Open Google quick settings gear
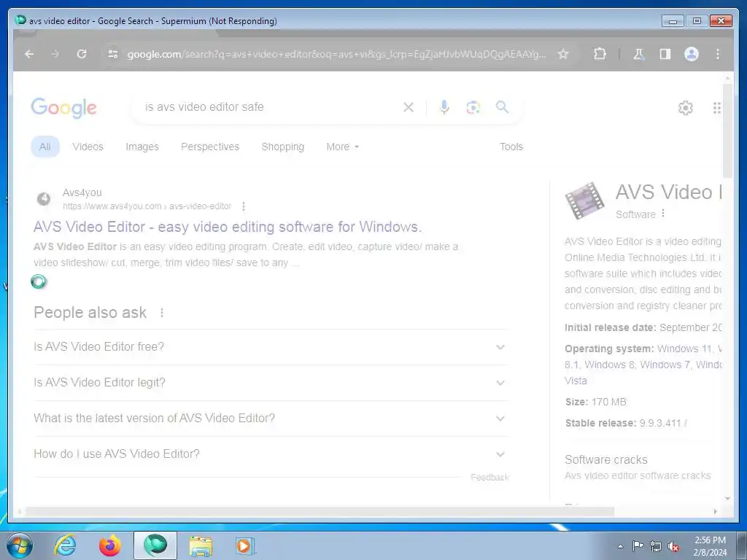This screenshot has width=747, height=560. (x=685, y=108)
